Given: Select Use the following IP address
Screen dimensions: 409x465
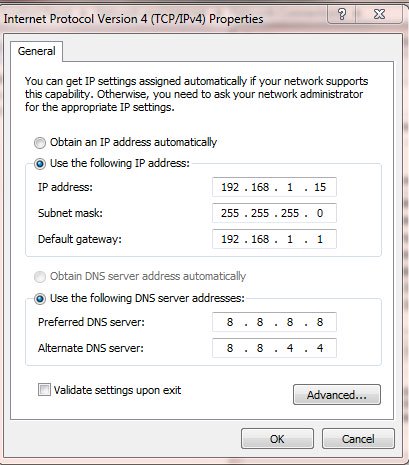Looking at the screenshot, I should point(40,164).
